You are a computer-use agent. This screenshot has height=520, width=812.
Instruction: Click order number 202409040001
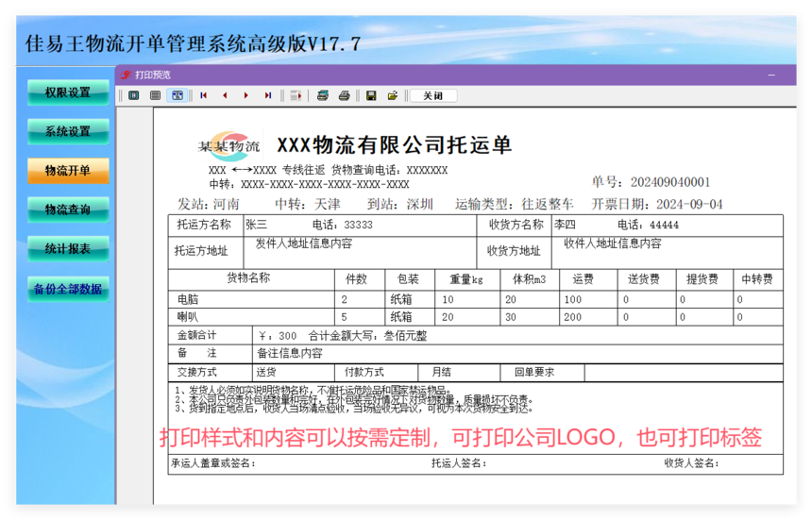point(670,182)
